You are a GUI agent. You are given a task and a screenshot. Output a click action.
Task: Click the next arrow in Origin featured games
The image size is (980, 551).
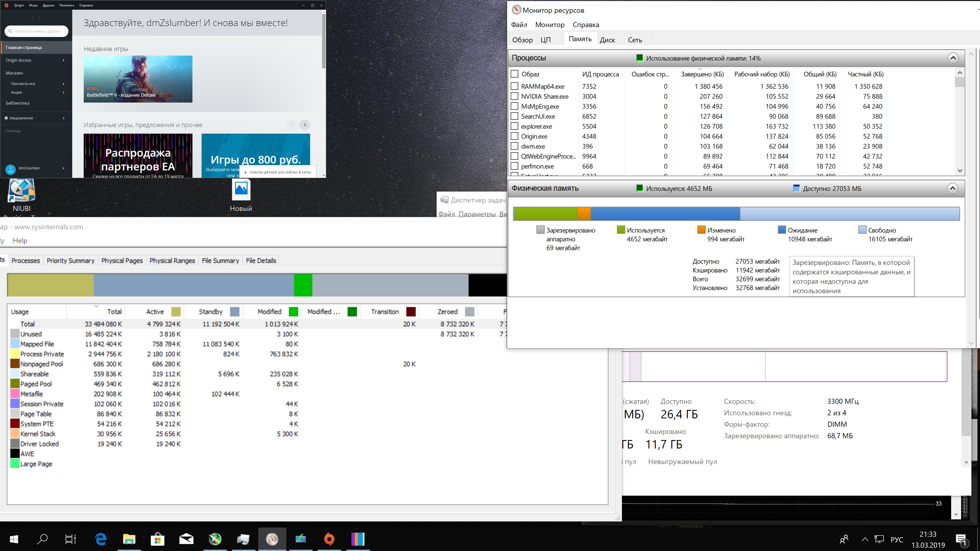305,125
